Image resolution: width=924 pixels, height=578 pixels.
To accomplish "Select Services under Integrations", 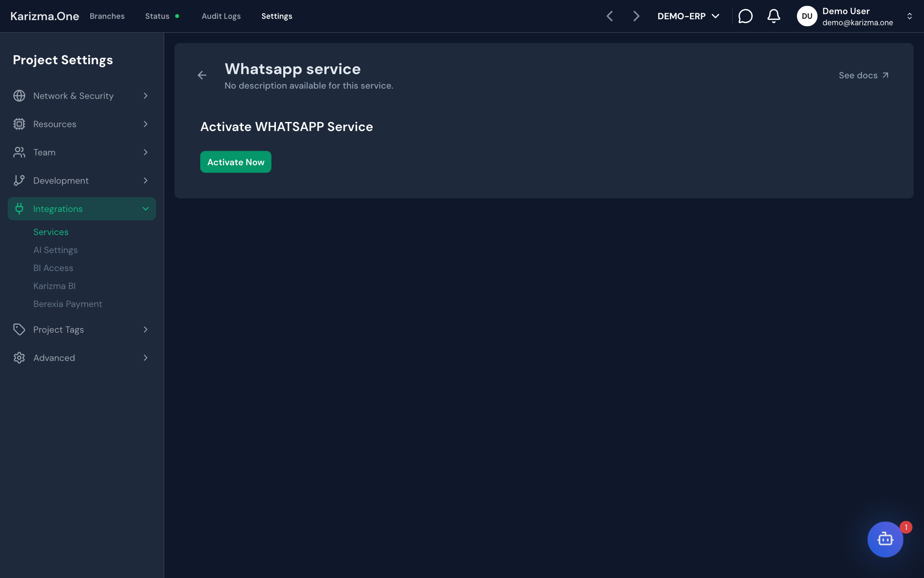I will (51, 232).
